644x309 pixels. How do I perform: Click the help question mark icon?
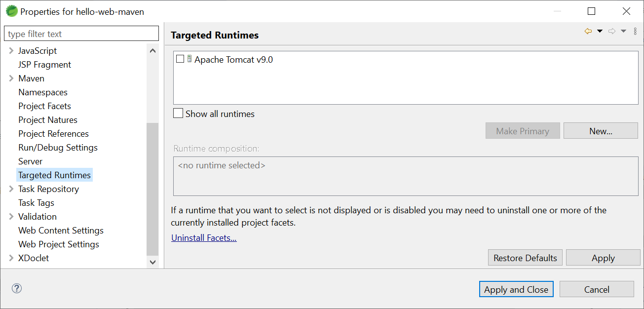pyautogui.click(x=17, y=289)
